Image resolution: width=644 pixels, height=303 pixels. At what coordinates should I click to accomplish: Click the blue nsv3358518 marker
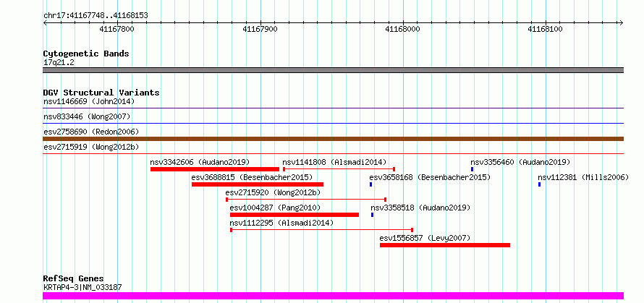(373, 215)
